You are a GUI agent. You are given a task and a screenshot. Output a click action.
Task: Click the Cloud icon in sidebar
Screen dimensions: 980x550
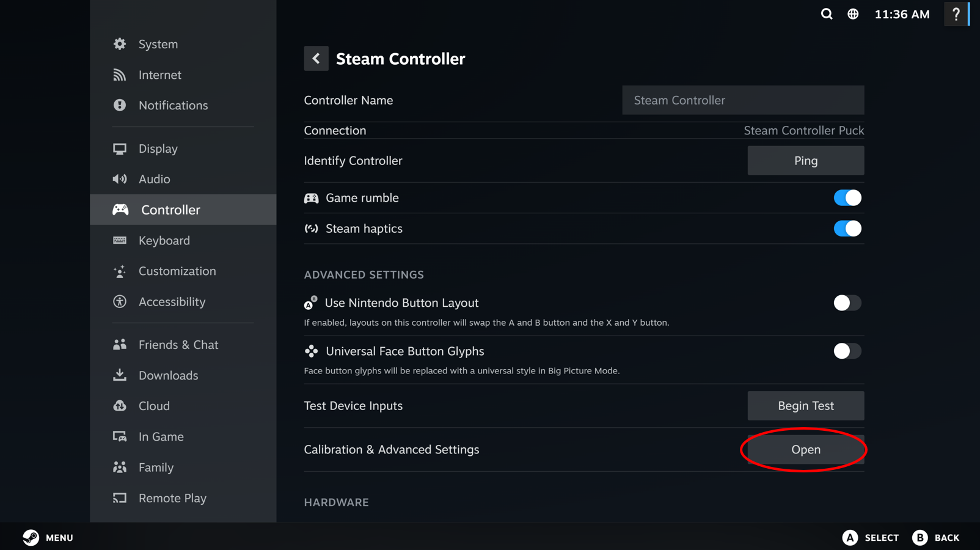click(120, 406)
